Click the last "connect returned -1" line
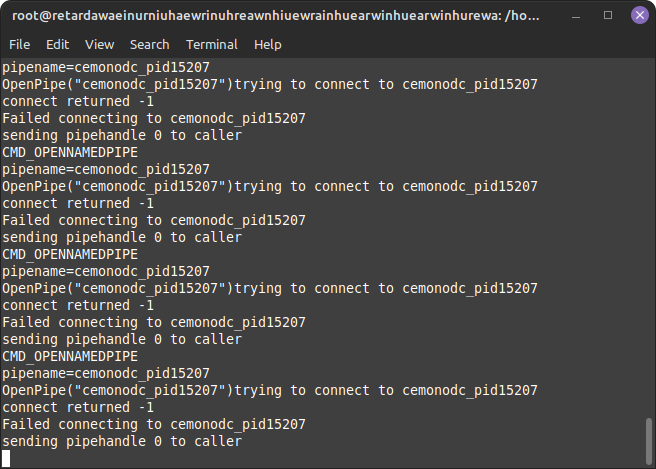656x469 pixels. 78,407
